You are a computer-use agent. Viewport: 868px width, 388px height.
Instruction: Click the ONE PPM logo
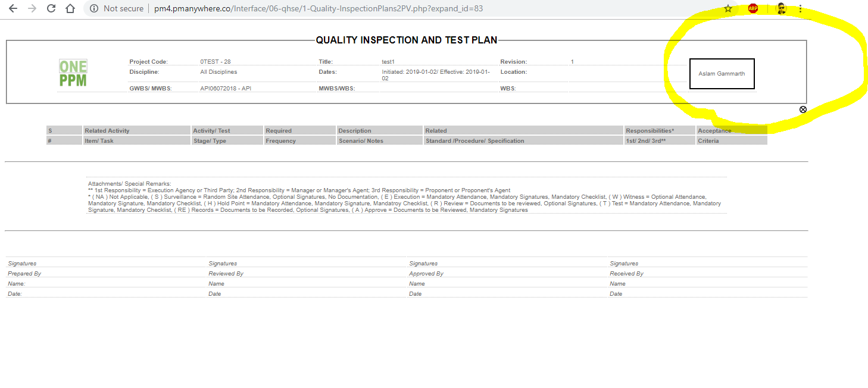coord(73,73)
